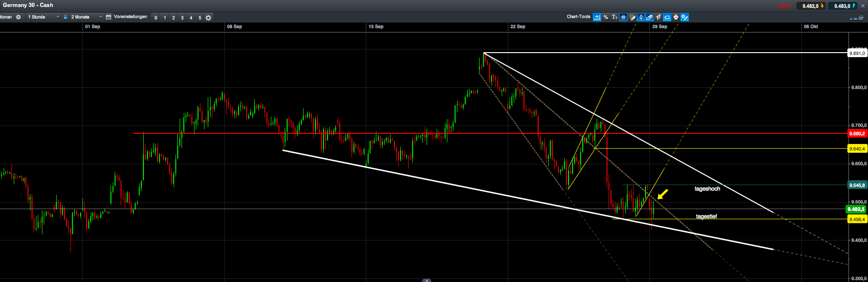The image size is (868, 282).
Task: Click the stacked windows detach icon
Action: 861,18
